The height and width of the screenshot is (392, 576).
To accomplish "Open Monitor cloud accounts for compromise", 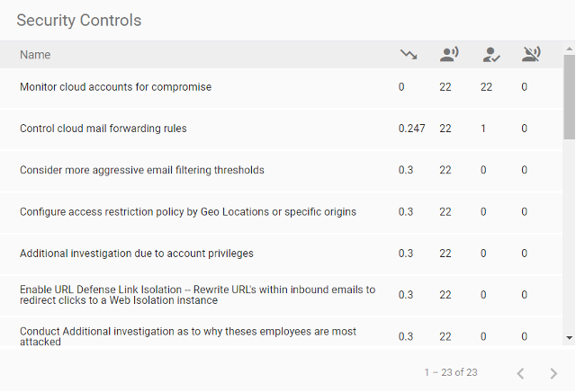I will coord(115,87).
